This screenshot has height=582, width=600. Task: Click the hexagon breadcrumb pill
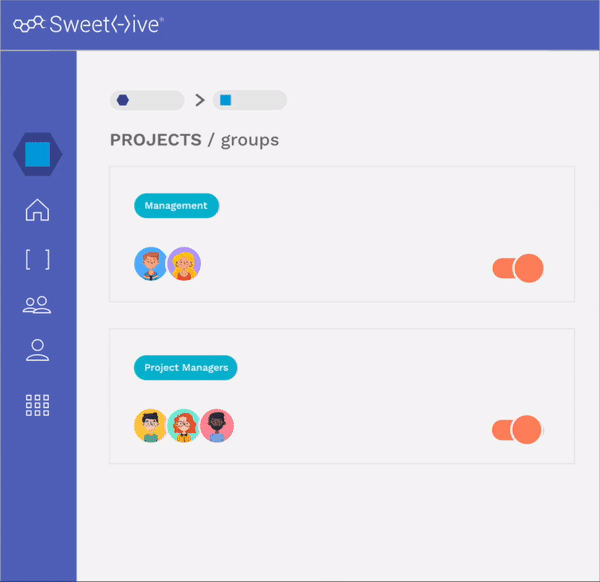pos(147,100)
